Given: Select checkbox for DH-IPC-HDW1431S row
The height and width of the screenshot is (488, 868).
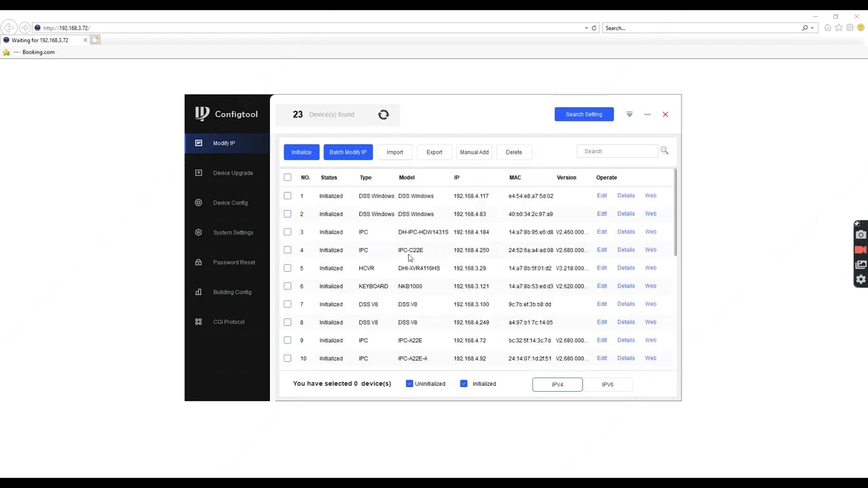Looking at the screenshot, I should (x=288, y=232).
